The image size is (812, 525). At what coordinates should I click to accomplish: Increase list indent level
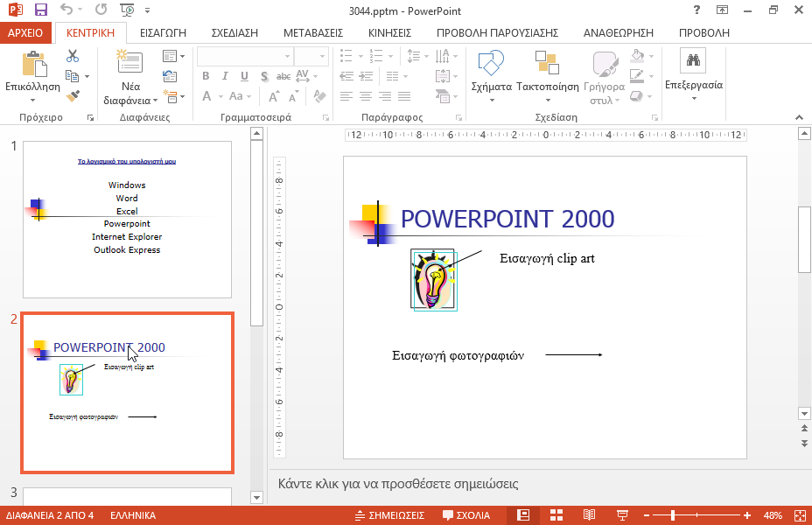366,77
